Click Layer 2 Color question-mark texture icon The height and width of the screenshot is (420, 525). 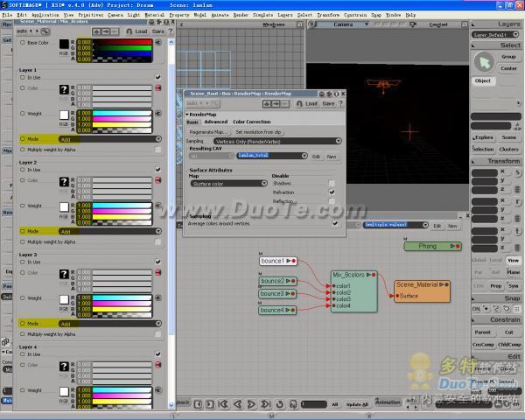[64, 181]
